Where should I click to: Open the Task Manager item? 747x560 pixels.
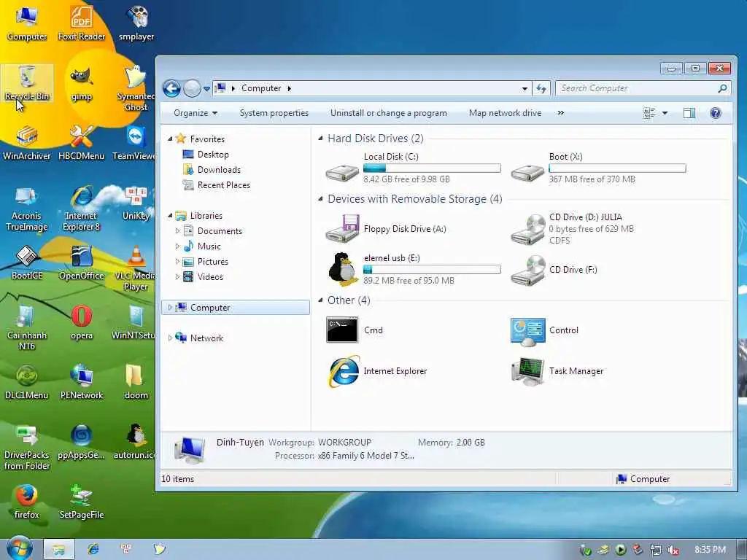click(x=557, y=371)
